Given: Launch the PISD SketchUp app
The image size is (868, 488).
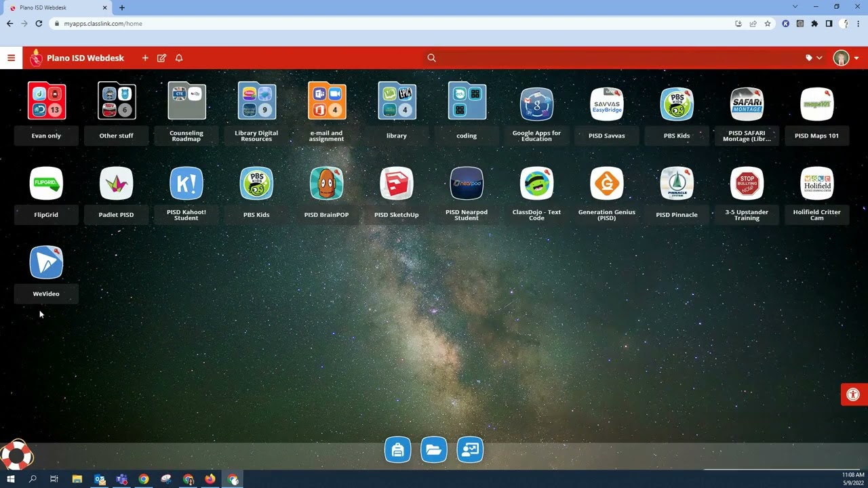Looking at the screenshot, I should point(397,184).
